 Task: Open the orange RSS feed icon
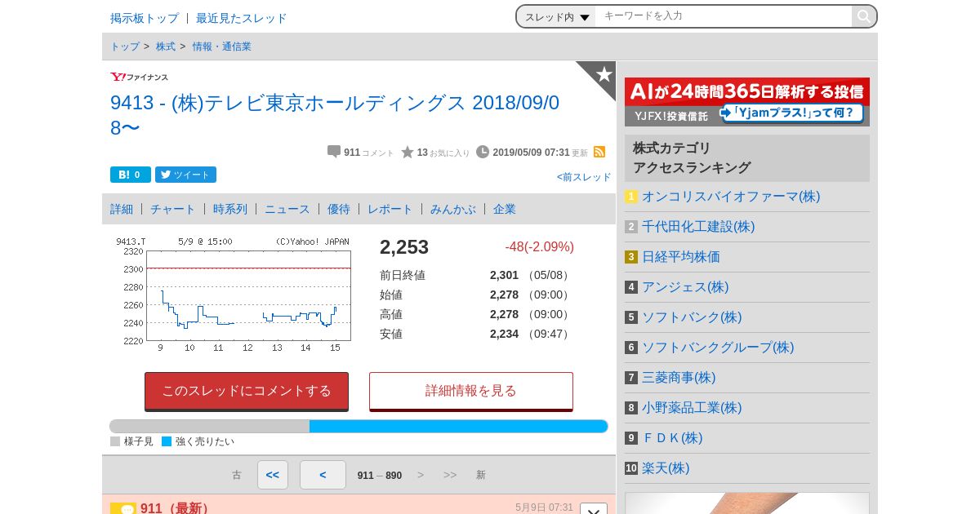tap(599, 152)
